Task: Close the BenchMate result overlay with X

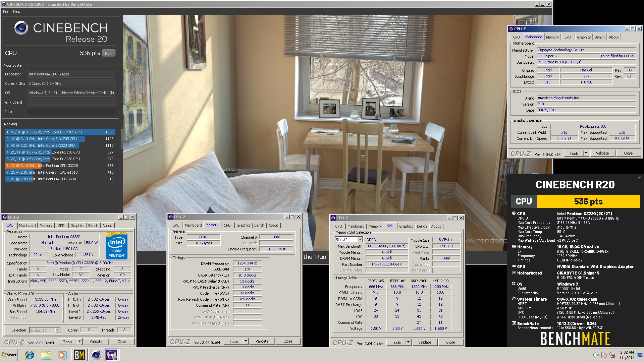Action: 639,178
